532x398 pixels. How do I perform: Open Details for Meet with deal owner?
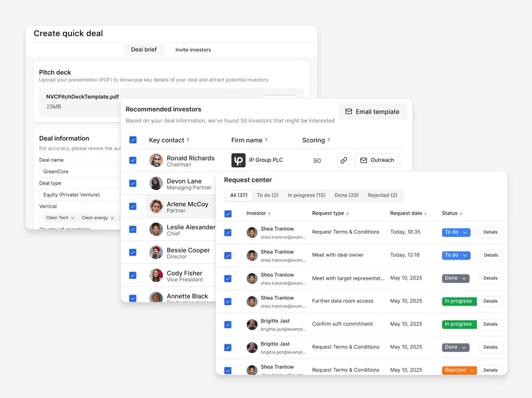[x=491, y=255]
